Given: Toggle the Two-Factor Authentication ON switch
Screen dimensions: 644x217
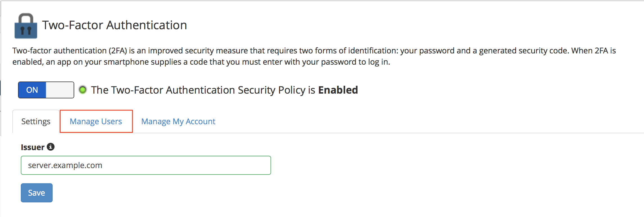Looking at the screenshot, I should tap(46, 90).
